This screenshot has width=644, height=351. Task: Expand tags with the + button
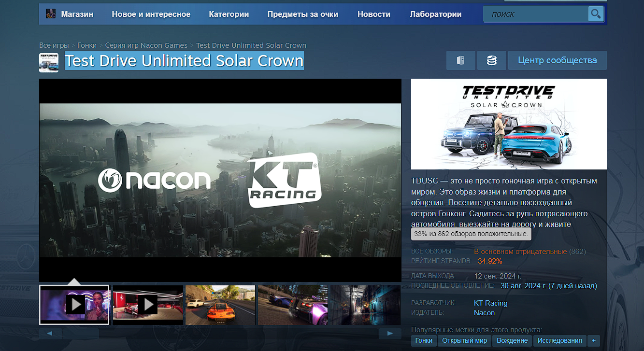point(593,340)
